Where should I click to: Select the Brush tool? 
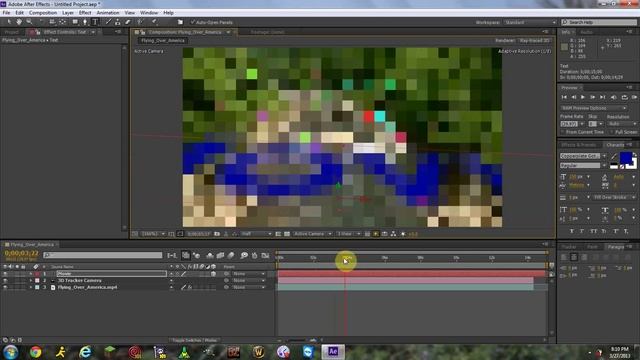tap(108, 22)
